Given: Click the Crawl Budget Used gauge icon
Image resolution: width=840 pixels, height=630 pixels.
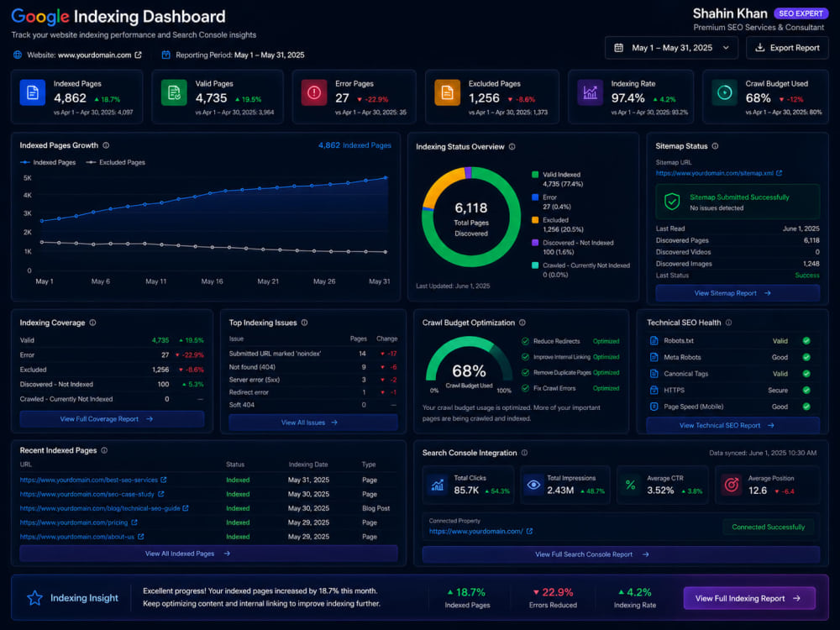Looking at the screenshot, I should tap(724, 92).
